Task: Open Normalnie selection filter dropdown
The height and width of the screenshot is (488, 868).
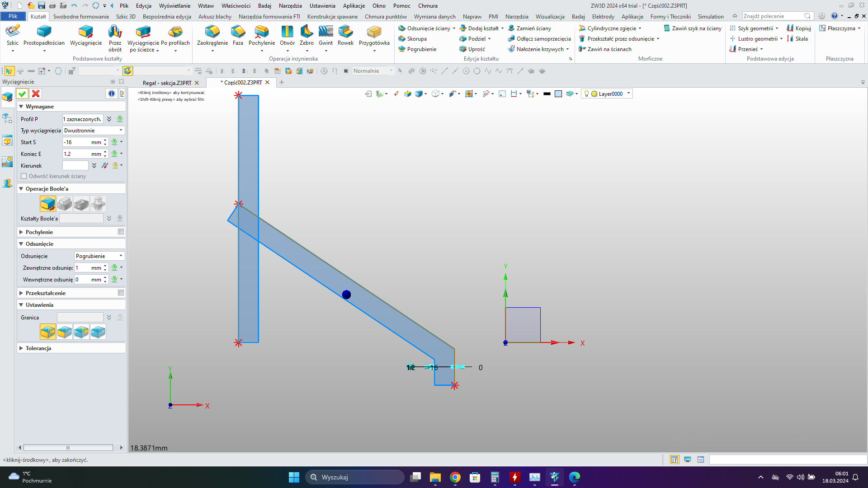Action: [x=373, y=71]
